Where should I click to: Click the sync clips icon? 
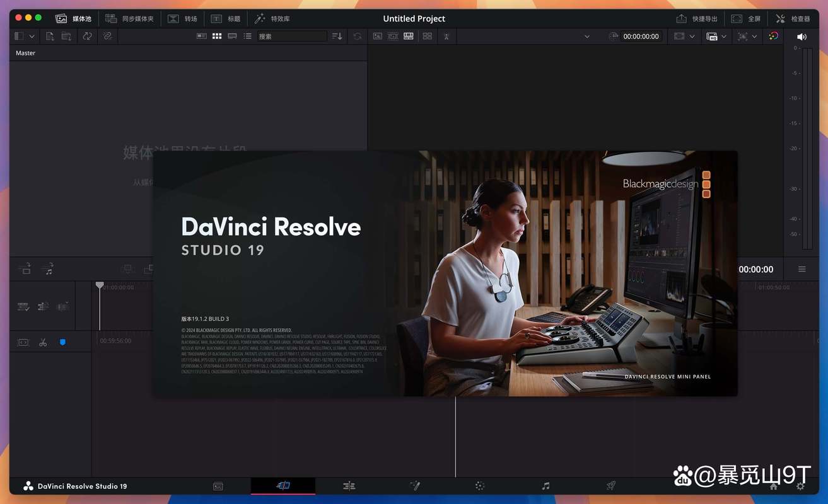[87, 37]
